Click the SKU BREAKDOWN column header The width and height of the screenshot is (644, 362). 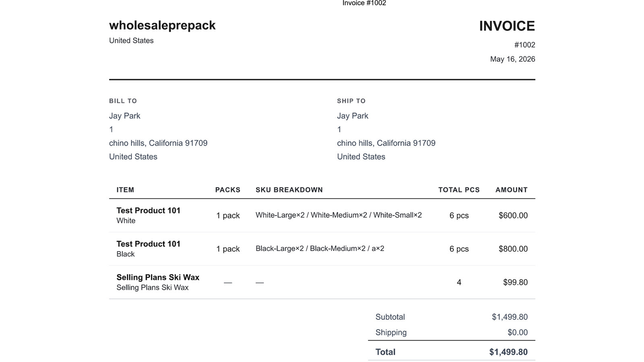[289, 190]
